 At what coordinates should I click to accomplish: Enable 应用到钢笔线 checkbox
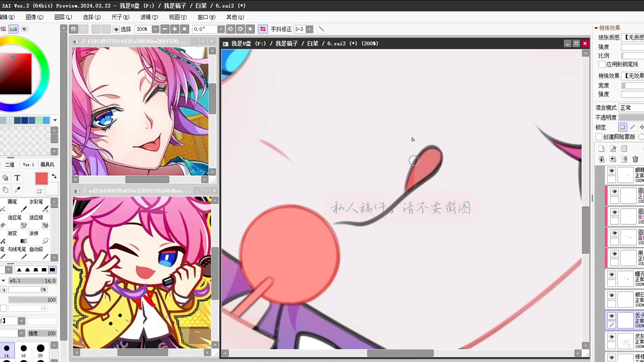pyautogui.click(x=602, y=64)
